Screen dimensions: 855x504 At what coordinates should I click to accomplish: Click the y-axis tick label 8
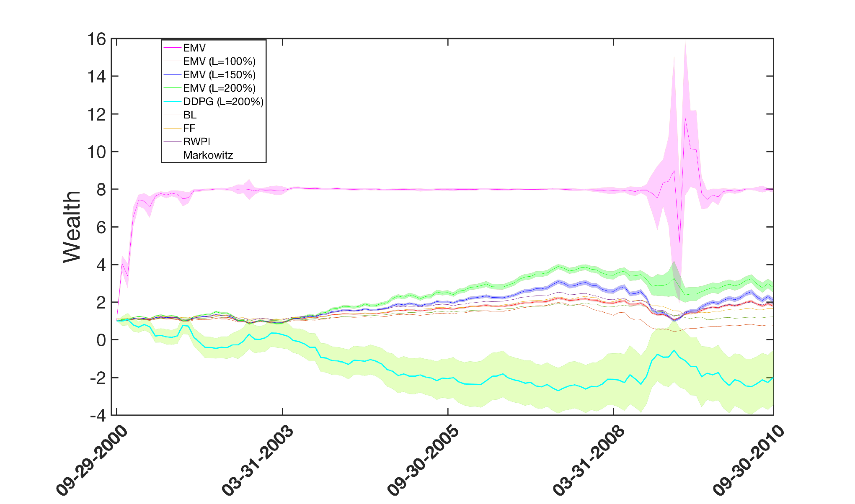(101, 190)
